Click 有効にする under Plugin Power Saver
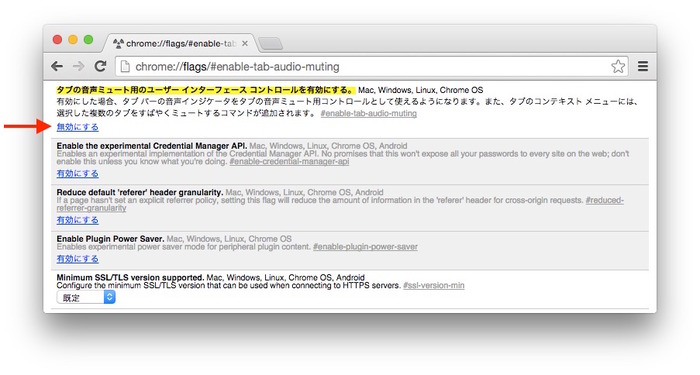The height and width of the screenshot is (375, 700). coord(78,259)
